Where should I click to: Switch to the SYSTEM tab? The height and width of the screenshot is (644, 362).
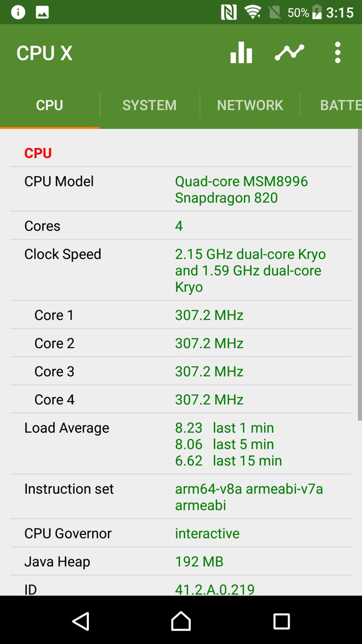point(149,105)
